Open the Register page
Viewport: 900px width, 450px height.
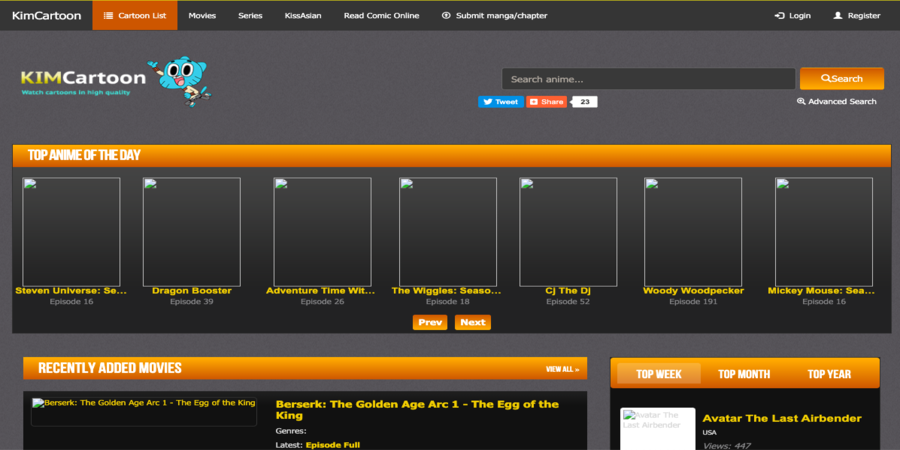(857, 15)
